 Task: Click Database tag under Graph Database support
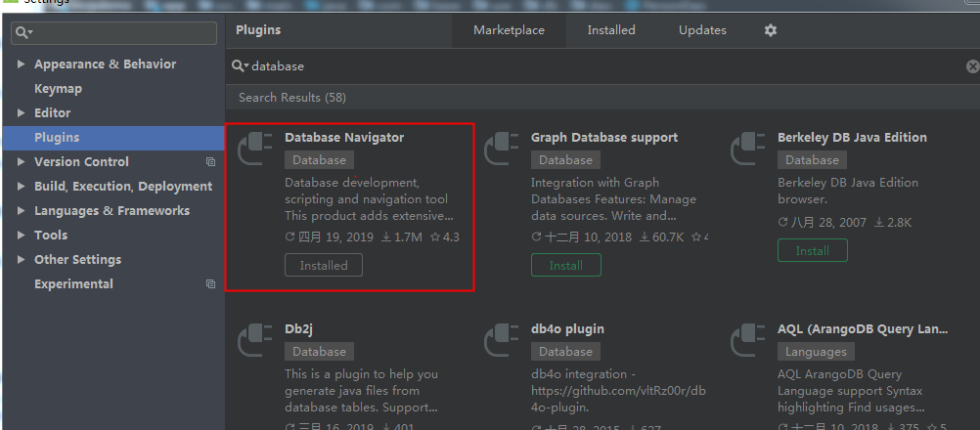pos(565,159)
